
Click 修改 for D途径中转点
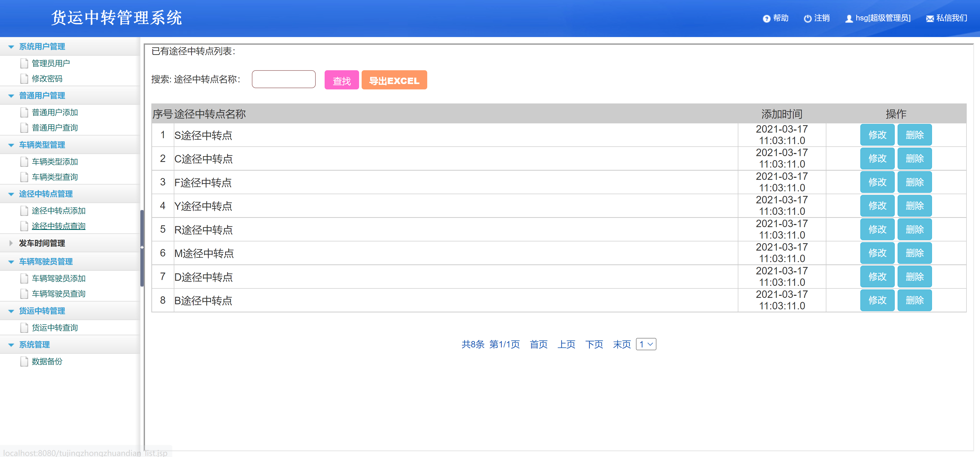click(x=877, y=276)
